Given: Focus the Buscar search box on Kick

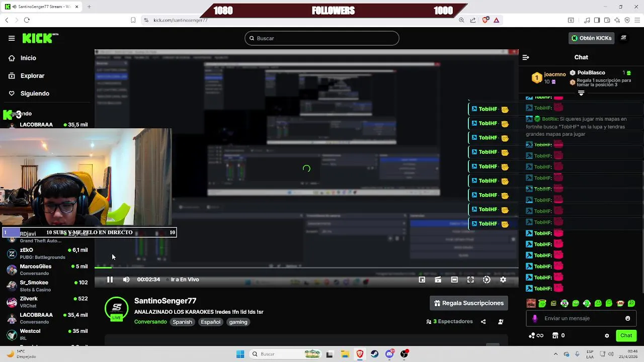Looking at the screenshot, I should (x=322, y=38).
